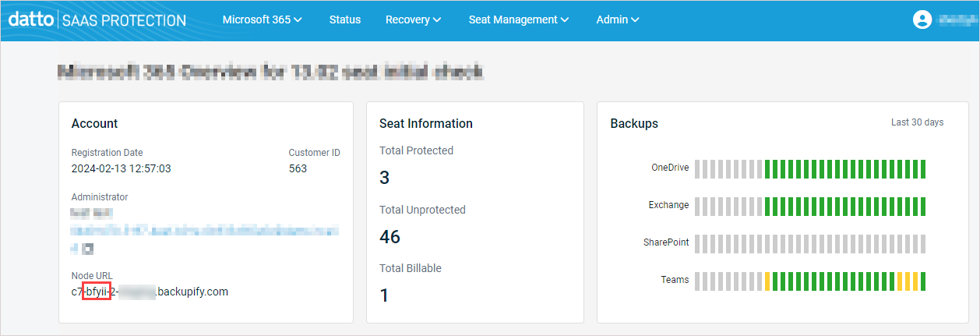
Task: Click the last green bar in Teams row
Action: 923,281
